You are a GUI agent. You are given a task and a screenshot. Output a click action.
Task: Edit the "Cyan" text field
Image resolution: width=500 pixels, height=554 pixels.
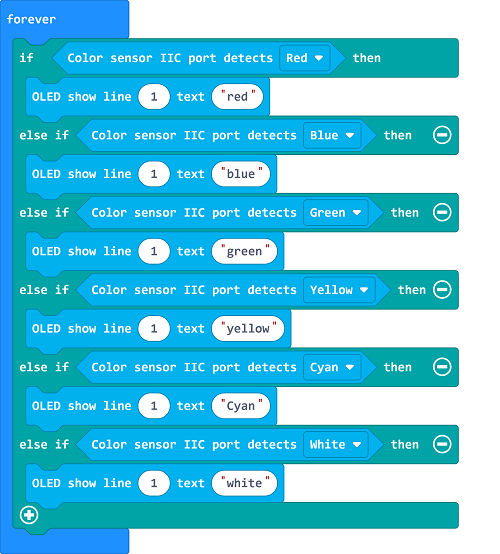click(x=241, y=406)
